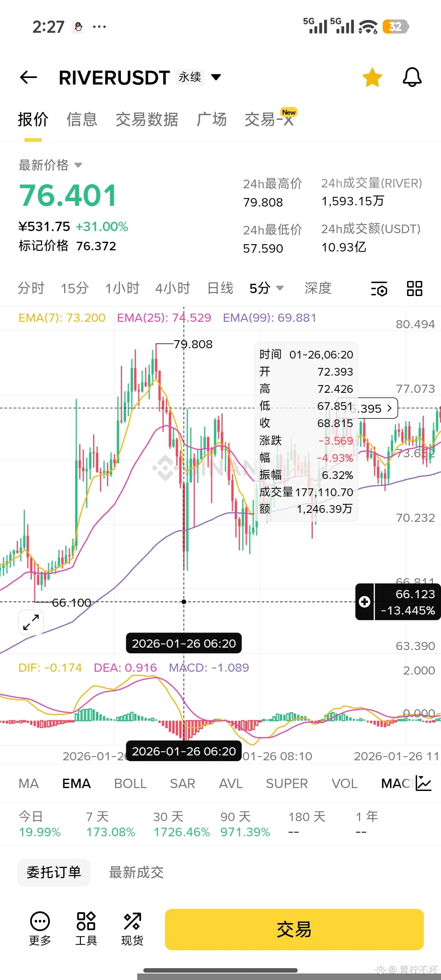Enable the VOL sub-indicator
The height and width of the screenshot is (980, 441).
[x=345, y=784]
